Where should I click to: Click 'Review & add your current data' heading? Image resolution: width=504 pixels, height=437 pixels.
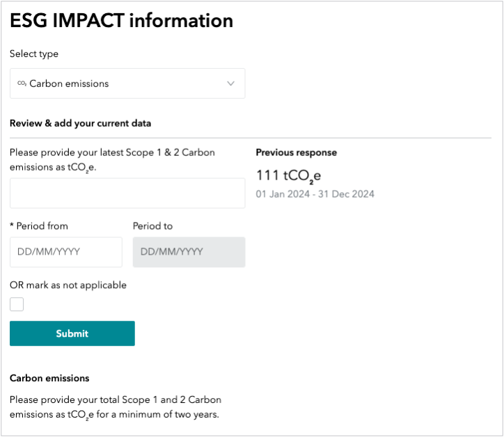pyautogui.click(x=80, y=123)
